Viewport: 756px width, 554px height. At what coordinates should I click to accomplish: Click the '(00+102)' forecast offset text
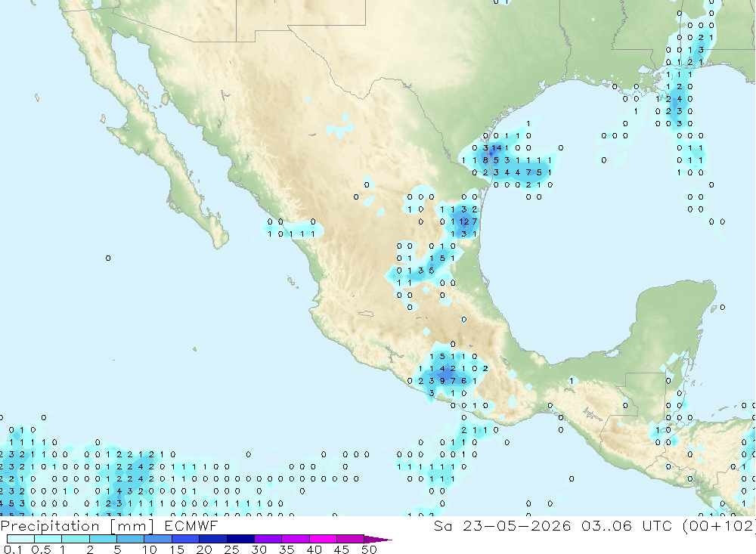coord(720,526)
